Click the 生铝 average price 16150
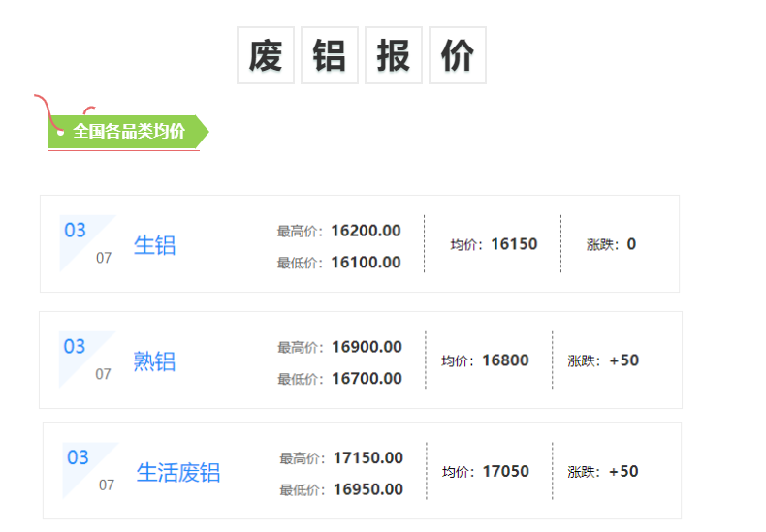This screenshot has width=766, height=532. click(x=514, y=244)
